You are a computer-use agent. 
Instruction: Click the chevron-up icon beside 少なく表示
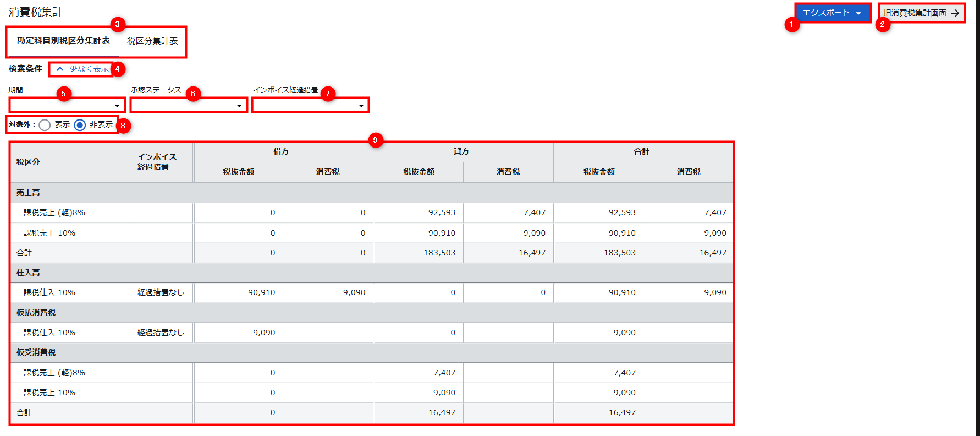60,69
